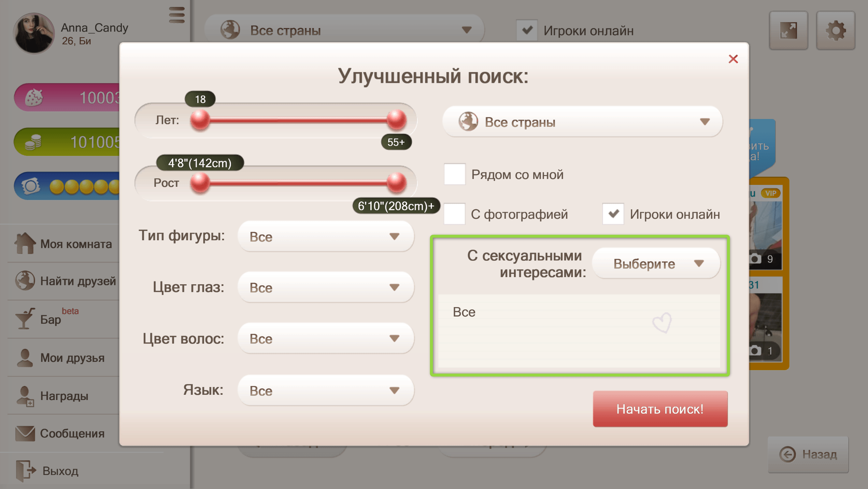The image size is (868, 489).
Task: Open the Выберите sexual interests dropdown
Action: (656, 263)
